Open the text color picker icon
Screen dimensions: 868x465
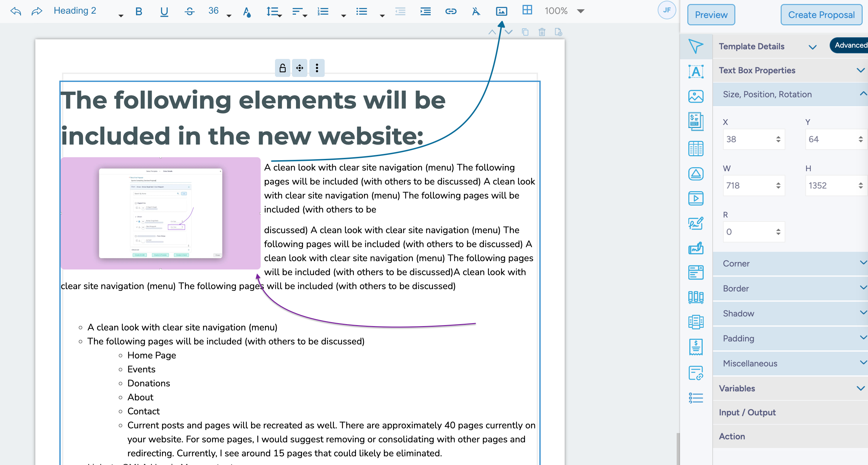[247, 12]
